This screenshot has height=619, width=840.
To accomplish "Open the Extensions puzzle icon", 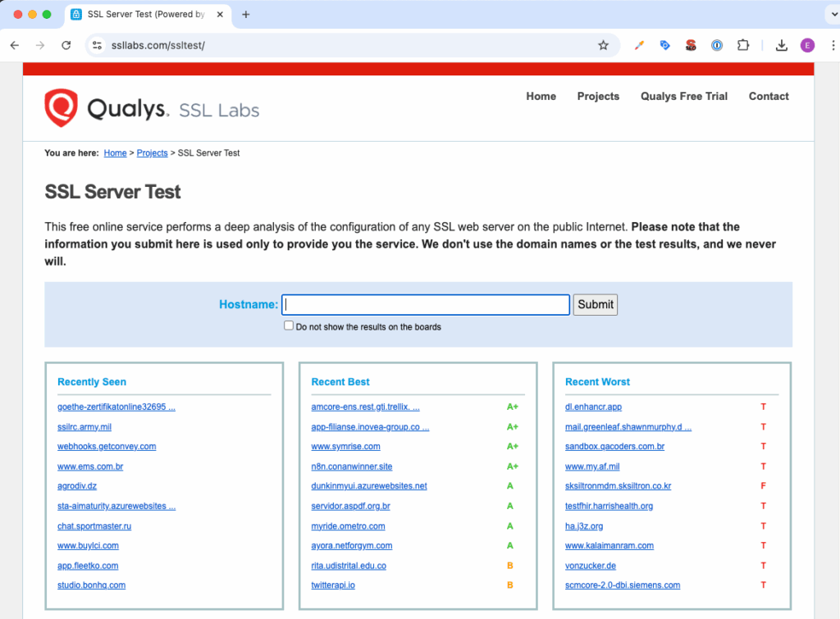I will (x=743, y=46).
